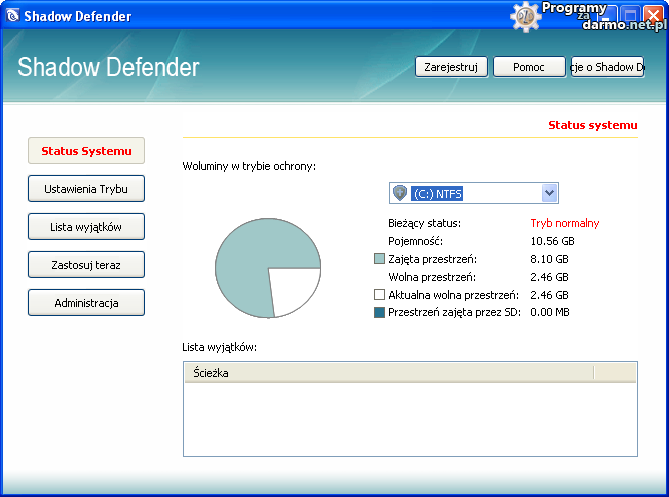The image size is (669, 497).
Task: Open the Administracja section
Action: [x=86, y=303]
